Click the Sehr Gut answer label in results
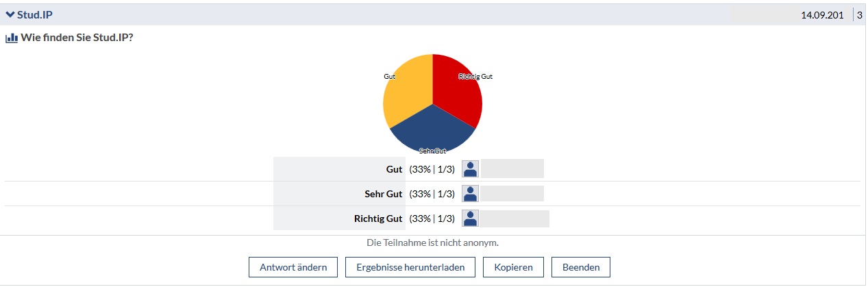The height and width of the screenshot is (287, 868). click(383, 194)
